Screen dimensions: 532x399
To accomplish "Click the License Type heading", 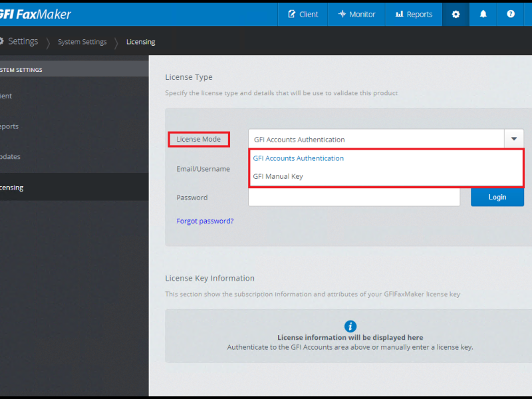I will 189,77.
